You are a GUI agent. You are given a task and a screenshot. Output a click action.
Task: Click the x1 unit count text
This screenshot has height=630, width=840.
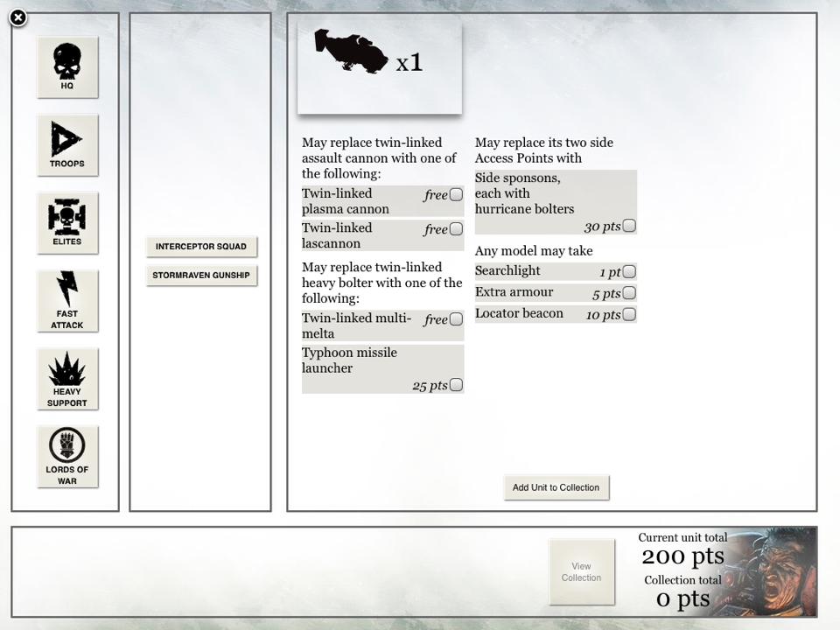click(x=409, y=63)
